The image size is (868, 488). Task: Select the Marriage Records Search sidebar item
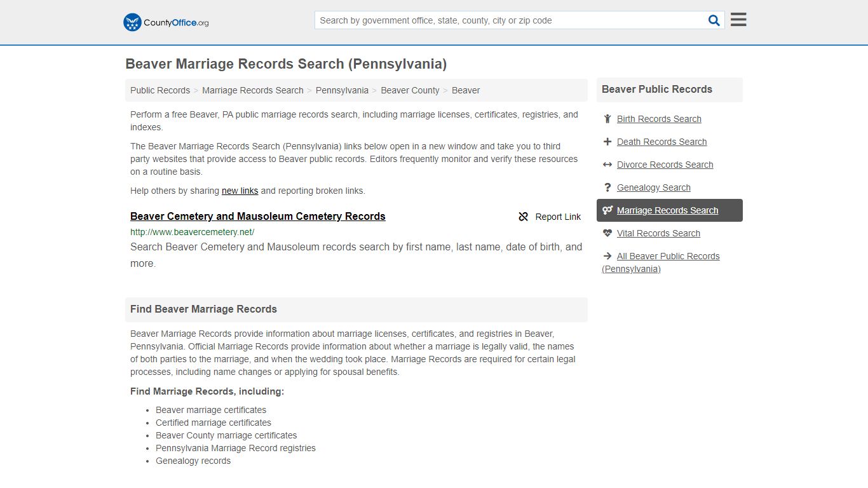pos(669,210)
